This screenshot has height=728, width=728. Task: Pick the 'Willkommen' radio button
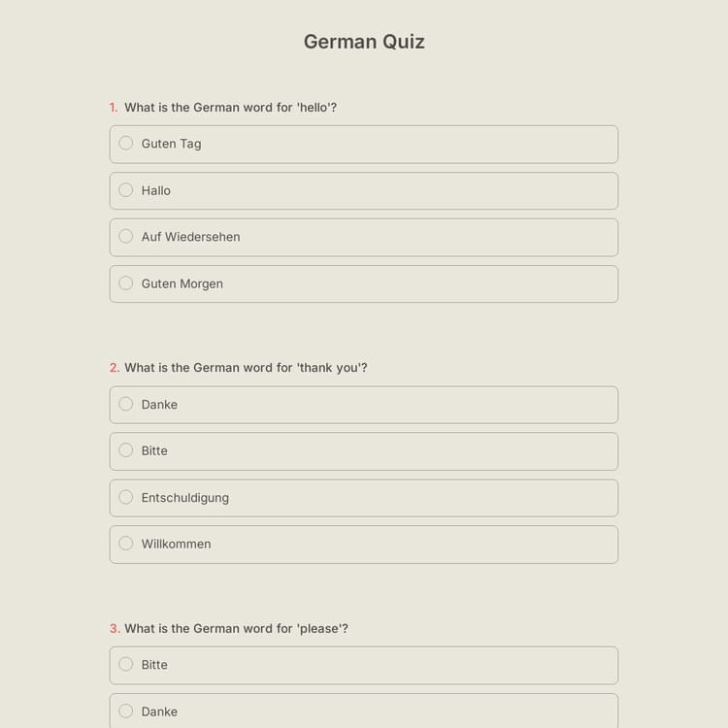pyautogui.click(x=126, y=544)
